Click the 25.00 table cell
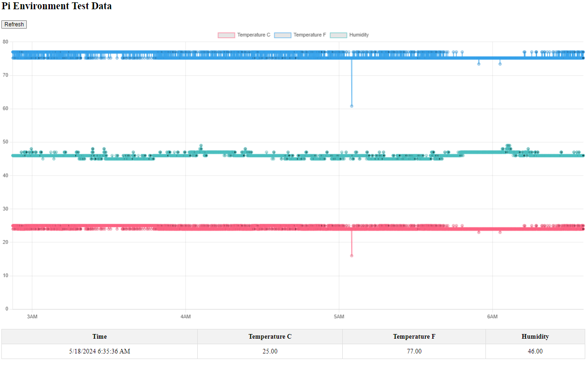 [x=270, y=351]
